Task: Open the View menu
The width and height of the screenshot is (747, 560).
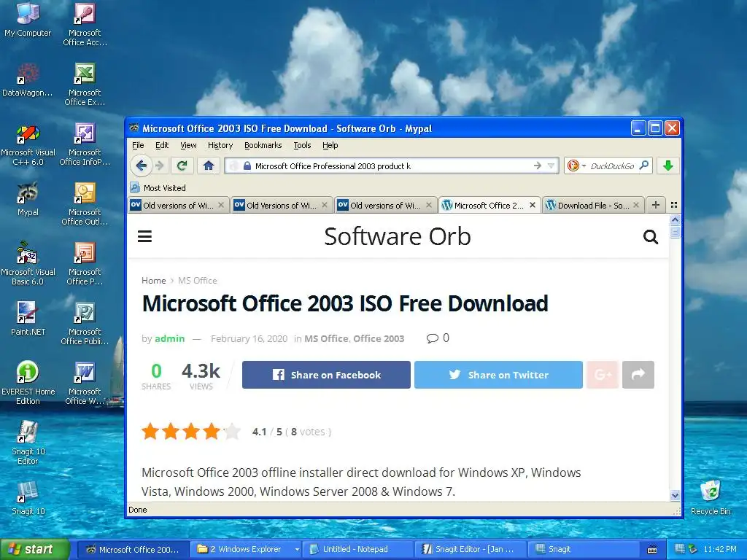Action: click(x=188, y=145)
